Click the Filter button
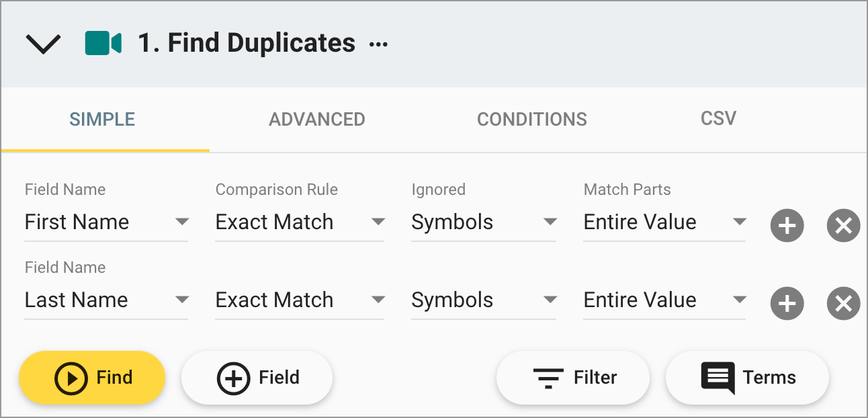The height and width of the screenshot is (418, 868). [573, 378]
